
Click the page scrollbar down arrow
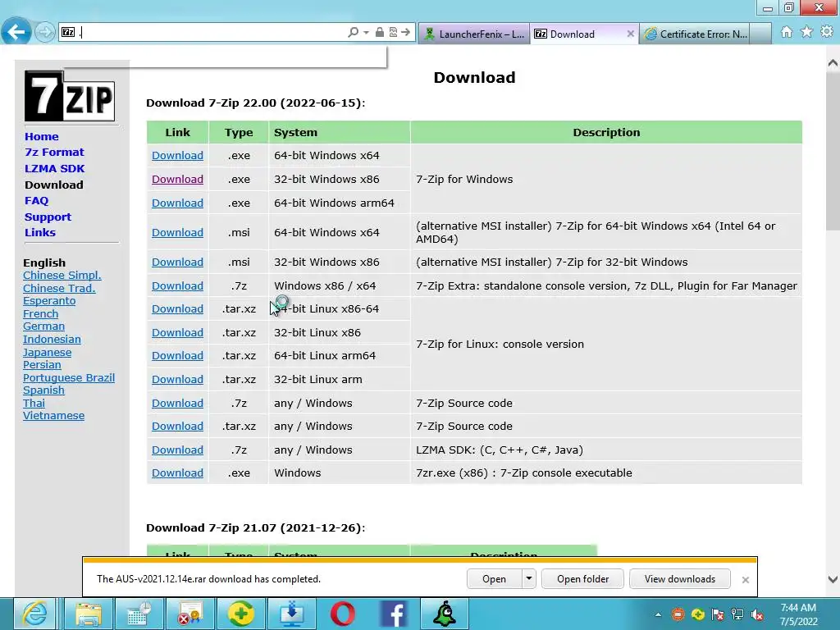[x=833, y=579]
